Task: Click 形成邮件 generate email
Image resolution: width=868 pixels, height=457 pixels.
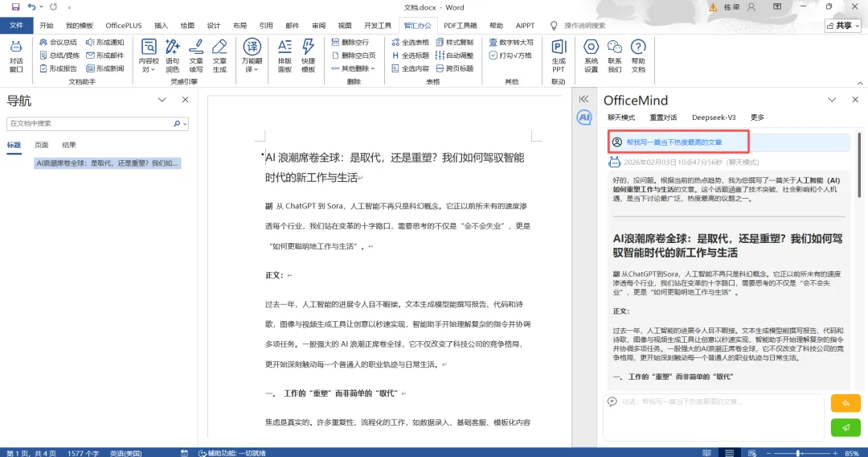Action: [105, 56]
